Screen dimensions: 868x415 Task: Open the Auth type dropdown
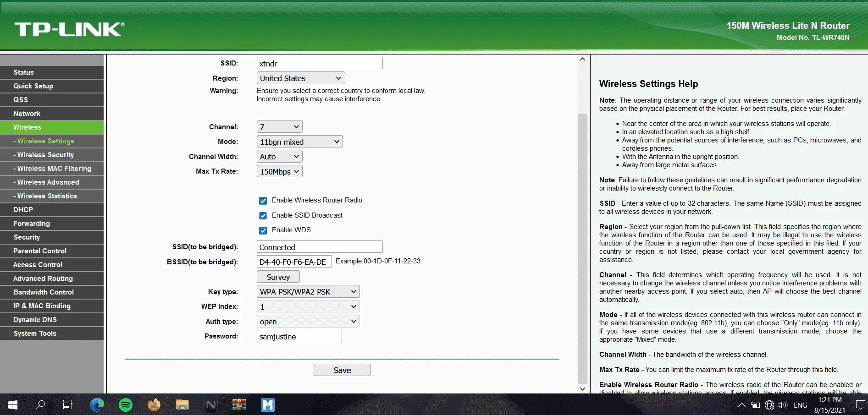pyautogui.click(x=308, y=321)
